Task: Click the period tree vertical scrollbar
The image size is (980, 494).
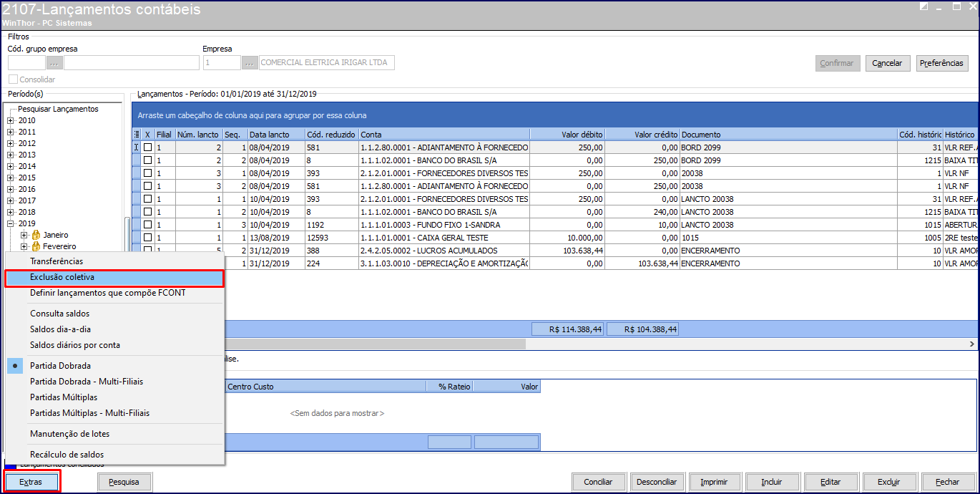Action: [x=127, y=233]
